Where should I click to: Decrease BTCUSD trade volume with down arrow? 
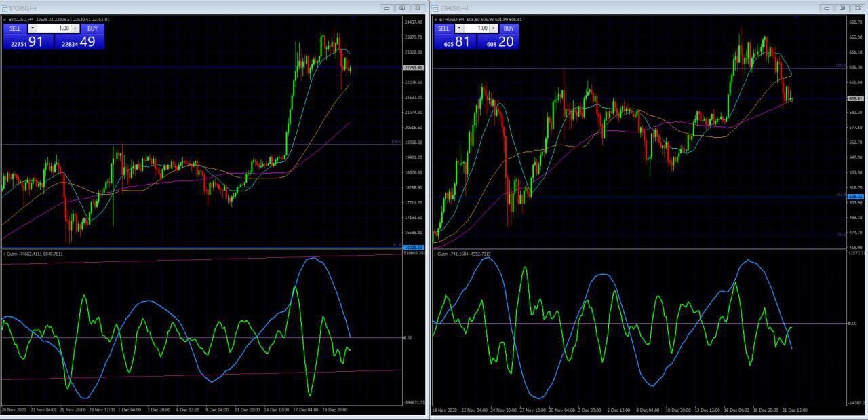click(x=32, y=28)
